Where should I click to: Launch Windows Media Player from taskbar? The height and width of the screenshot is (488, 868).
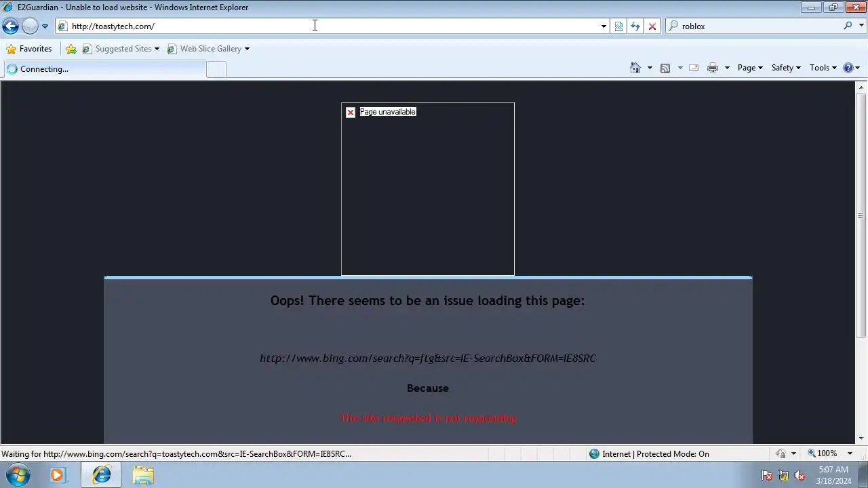57,475
